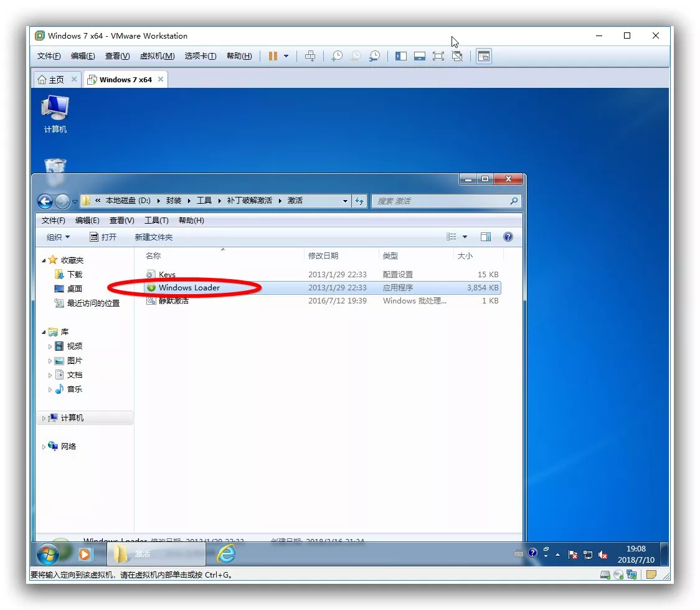This screenshot has width=700, height=610.
Task: Open the 组织 dropdown menu
Action: [58, 237]
